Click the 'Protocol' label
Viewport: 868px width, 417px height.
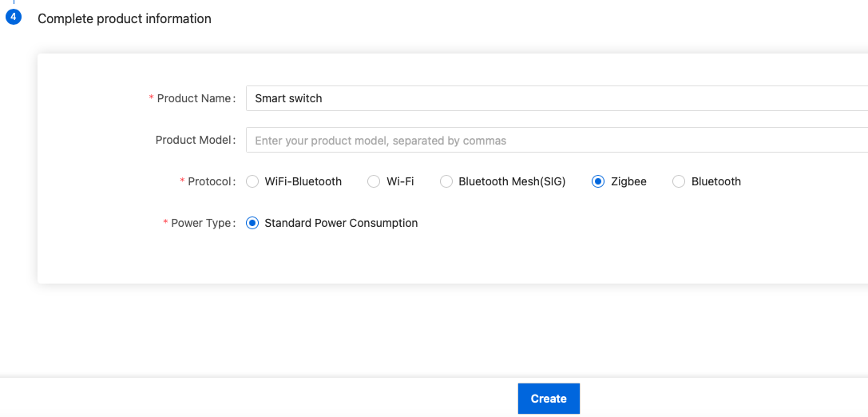click(x=208, y=181)
